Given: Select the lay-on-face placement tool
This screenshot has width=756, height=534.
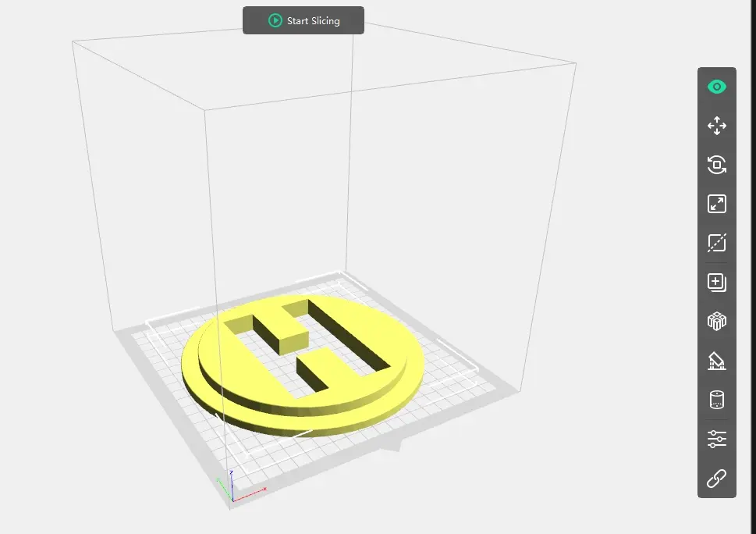Looking at the screenshot, I should click(x=716, y=361).
